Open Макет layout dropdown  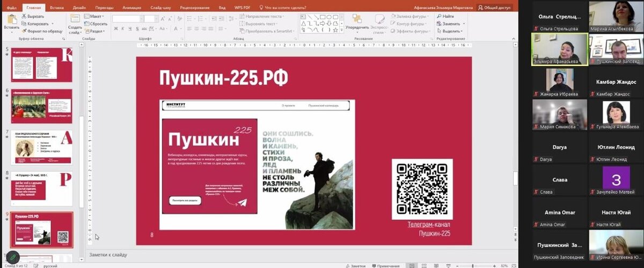[94, 17]
